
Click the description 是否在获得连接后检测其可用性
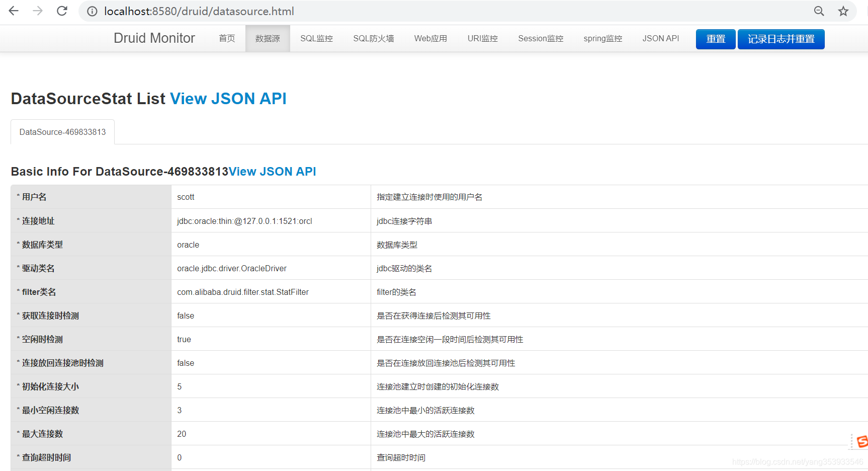point(433,316)
